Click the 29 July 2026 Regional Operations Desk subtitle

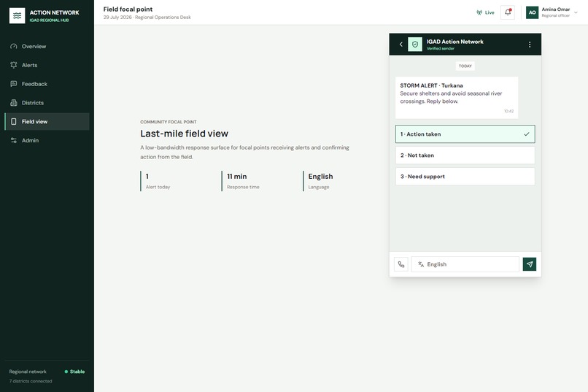(147, 18)
